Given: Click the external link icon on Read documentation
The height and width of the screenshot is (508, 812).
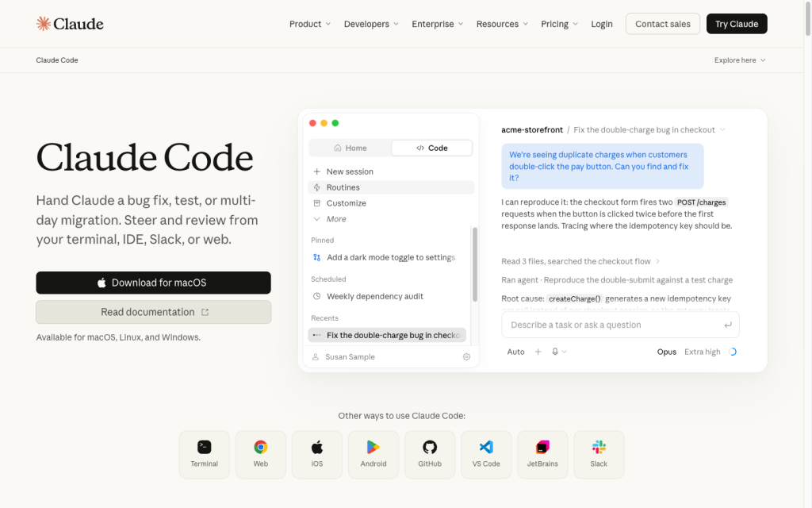Looking at the screenshot, I should coord(205,312).
